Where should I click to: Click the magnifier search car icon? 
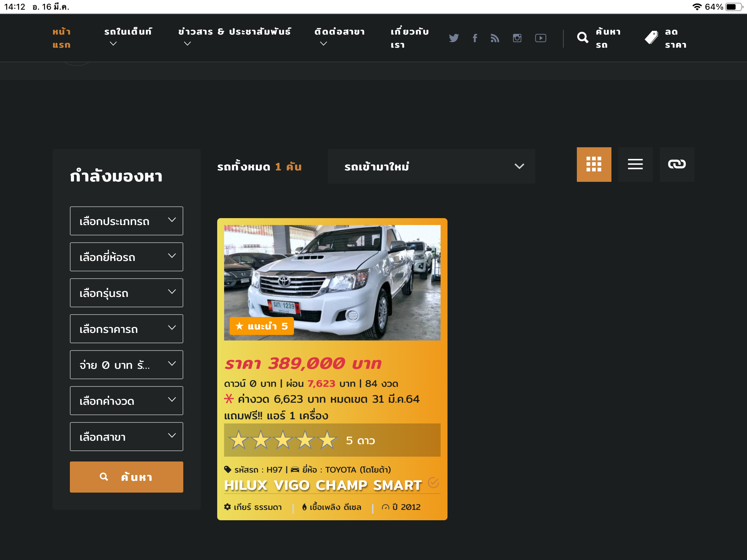(583, 38)
